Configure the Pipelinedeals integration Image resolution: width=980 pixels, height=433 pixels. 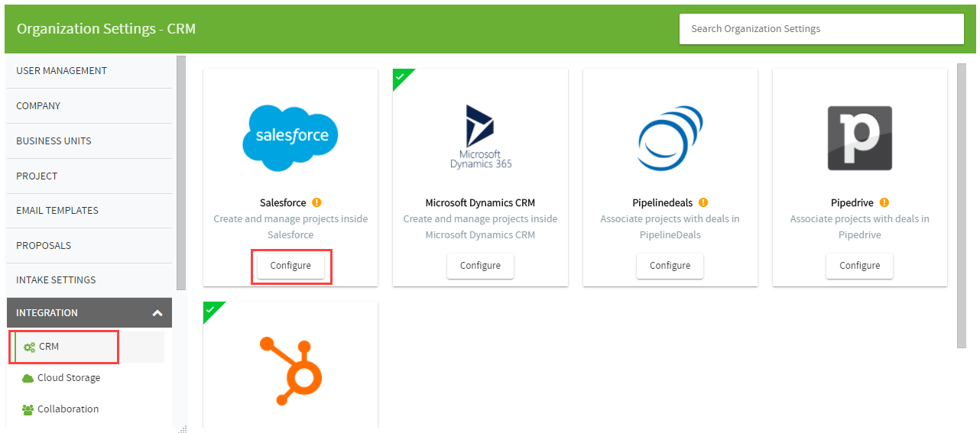[670, 266]
